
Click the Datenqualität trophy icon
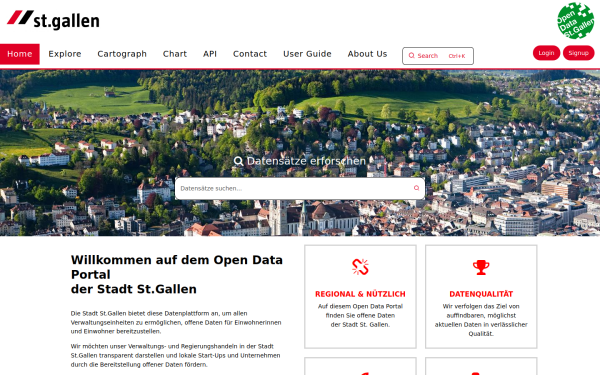click(481, 267)
